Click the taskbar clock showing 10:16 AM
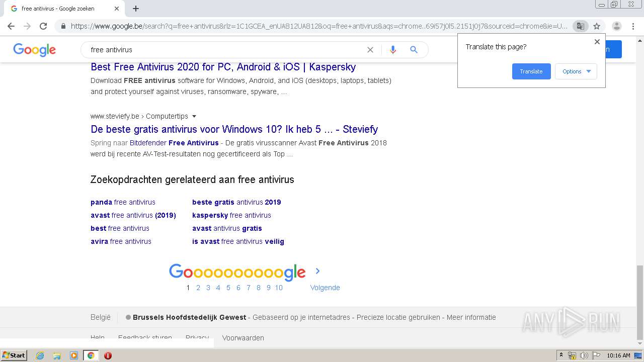The image size is (644, 362). (618, 355)
